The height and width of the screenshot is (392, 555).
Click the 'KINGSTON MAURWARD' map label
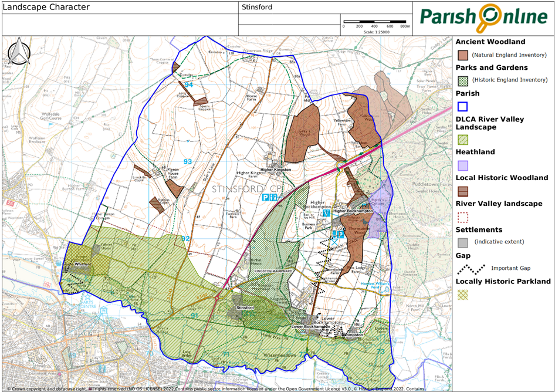(x=273, y=271)
